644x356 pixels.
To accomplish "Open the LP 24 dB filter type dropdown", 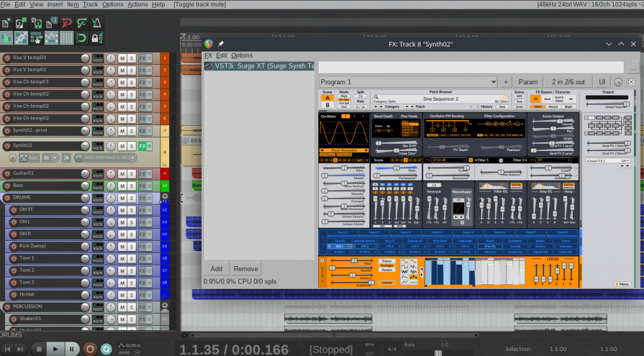I will tap(448, 160).
